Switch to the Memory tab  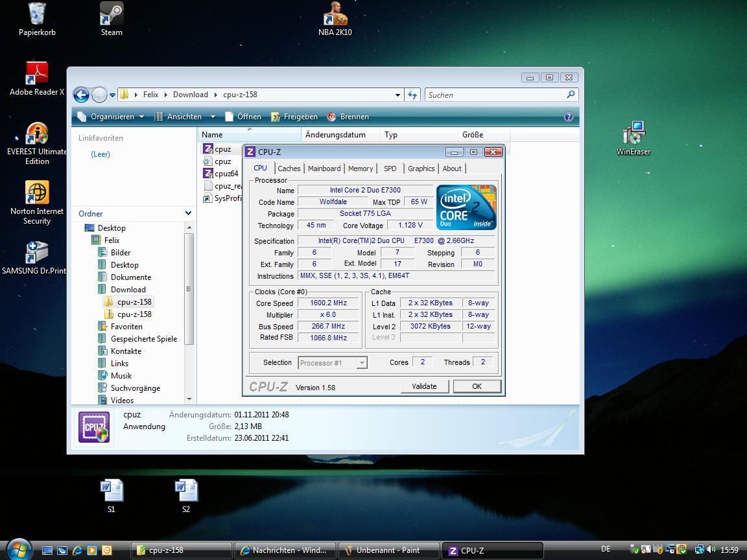pos(360,169)
